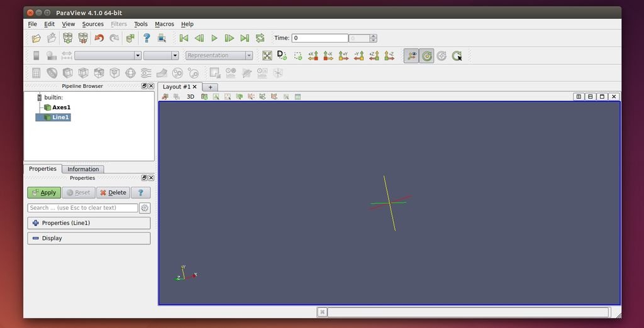Click the Delete button
This screenshot has width=644, height=328.
pyautogui.click(x=113, y=193)
